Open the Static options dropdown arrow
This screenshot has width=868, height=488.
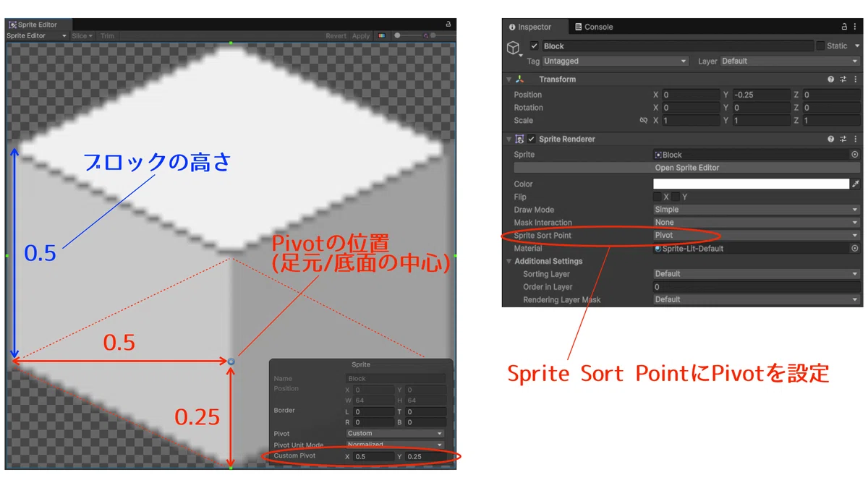856,46
